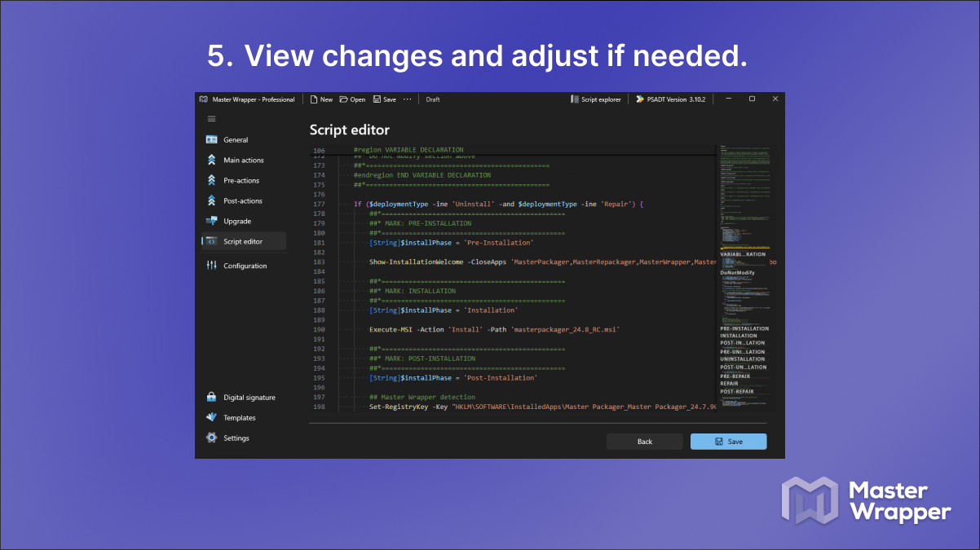Click the Execute-MSI code line 190

click(494, 329)
